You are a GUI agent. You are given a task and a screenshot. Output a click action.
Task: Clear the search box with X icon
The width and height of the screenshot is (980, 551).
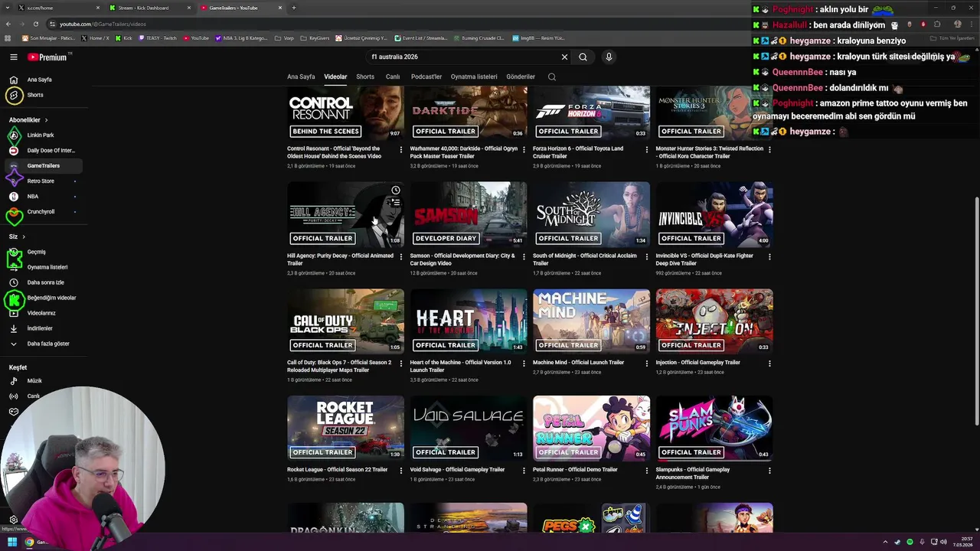click(x=564, y=57)
